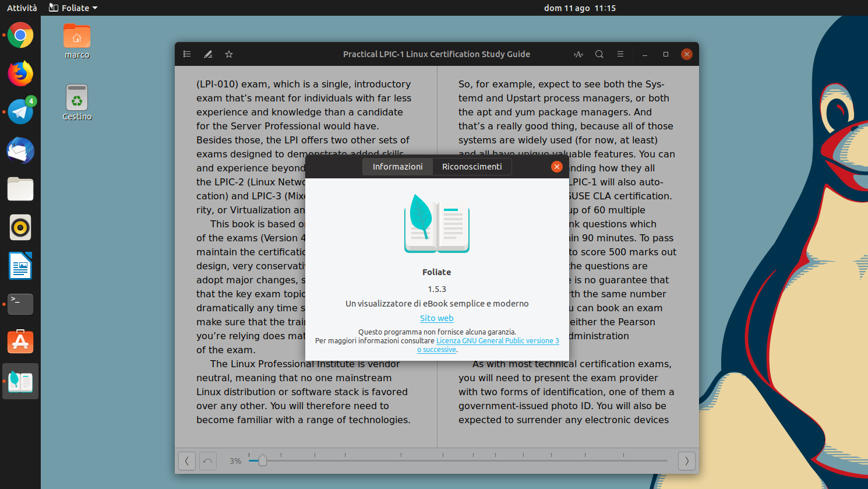
Task: Click the book title in header bar
Action: pyautogui.click(x=436, y=54)
